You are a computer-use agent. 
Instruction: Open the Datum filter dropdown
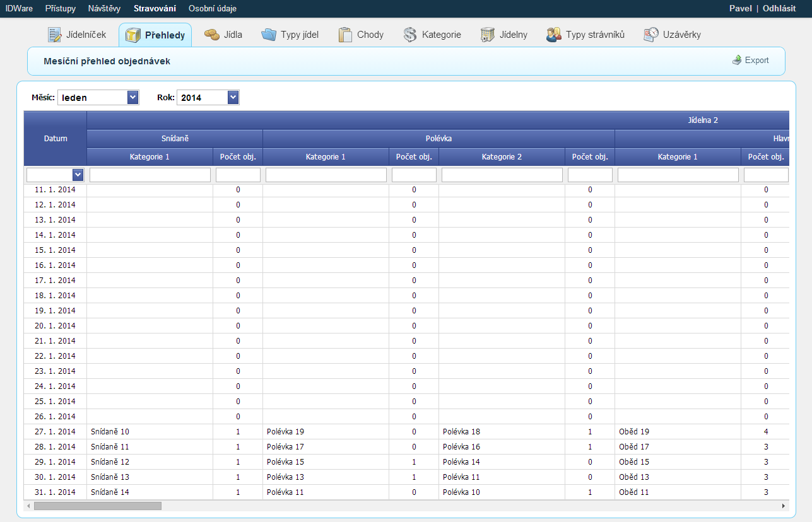coord(78,175)
